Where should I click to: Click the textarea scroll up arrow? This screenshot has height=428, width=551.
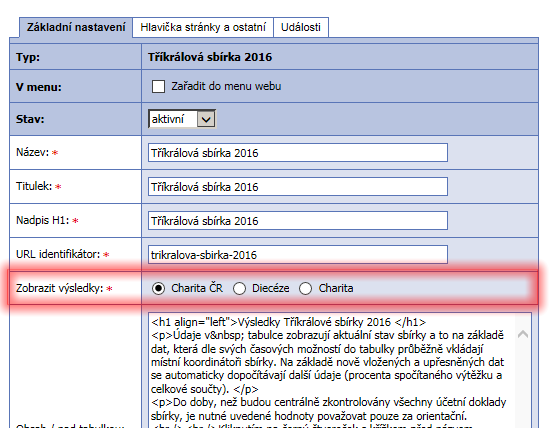pos(523,334)
